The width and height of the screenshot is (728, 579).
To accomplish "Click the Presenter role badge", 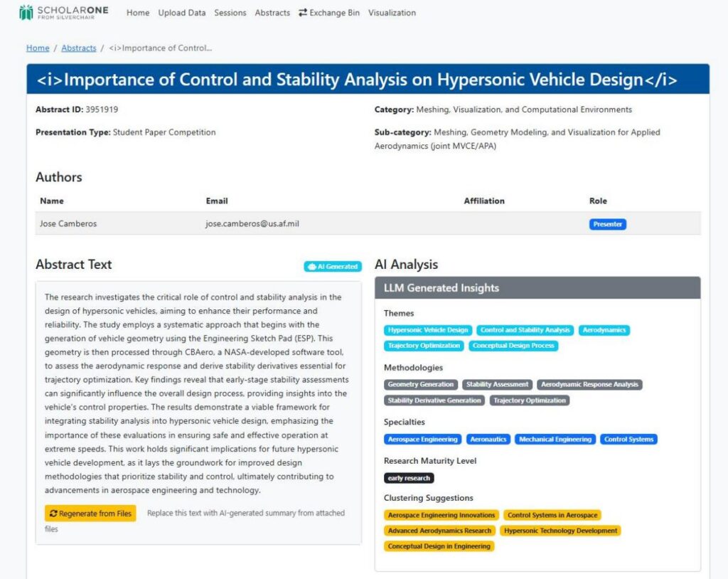I will coord(607,224).
